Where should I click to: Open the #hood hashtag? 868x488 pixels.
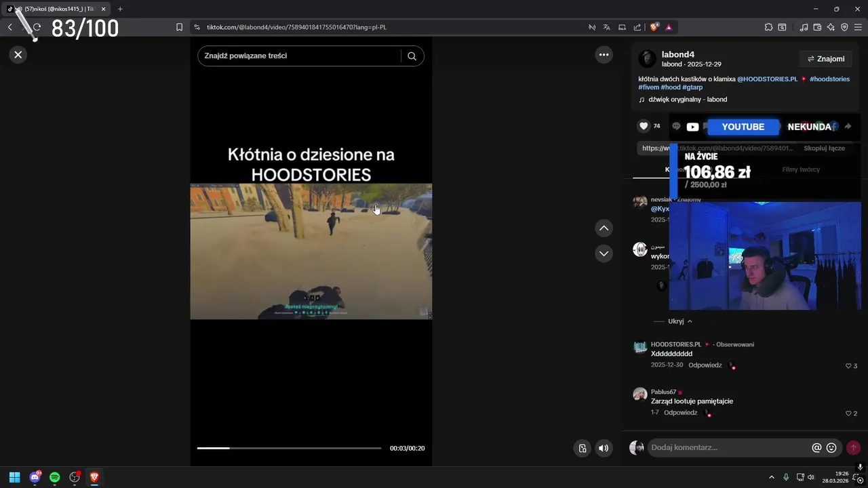point(671,87)
